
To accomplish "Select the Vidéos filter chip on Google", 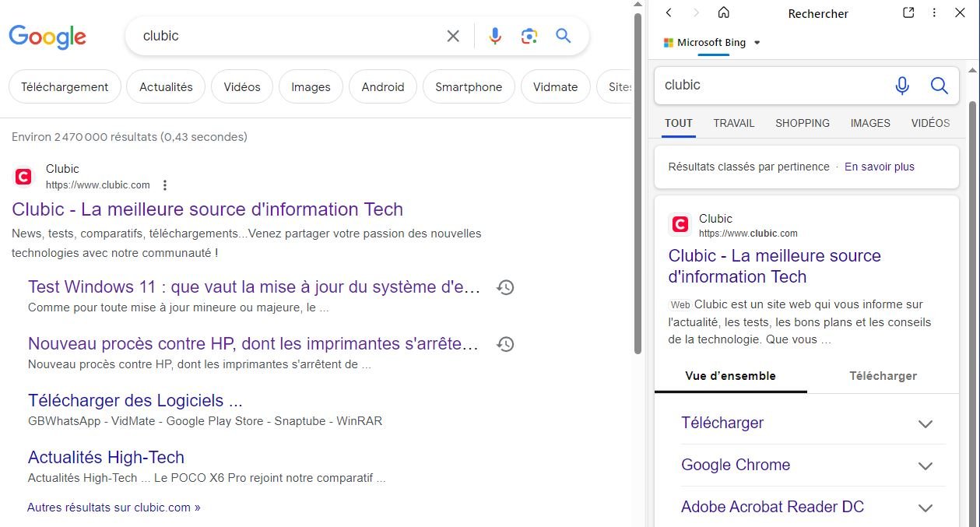I will pyautogui.click(x=242, y=87).
